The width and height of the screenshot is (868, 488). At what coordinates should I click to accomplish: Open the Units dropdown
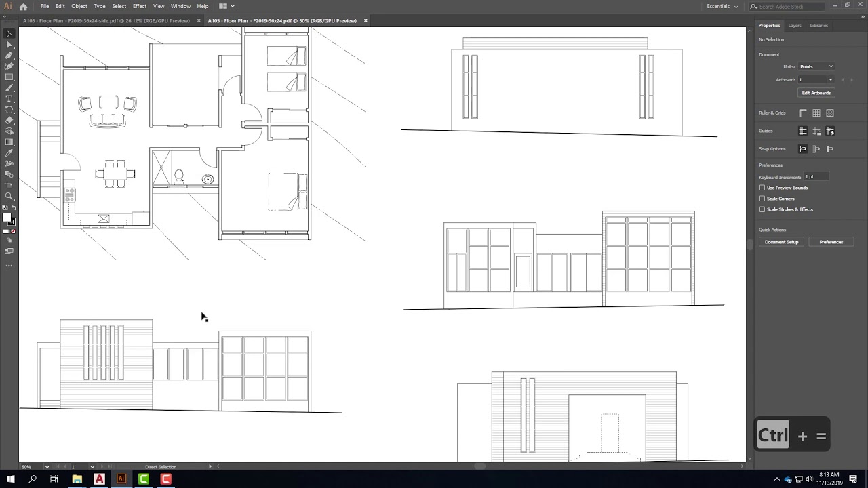816,66
